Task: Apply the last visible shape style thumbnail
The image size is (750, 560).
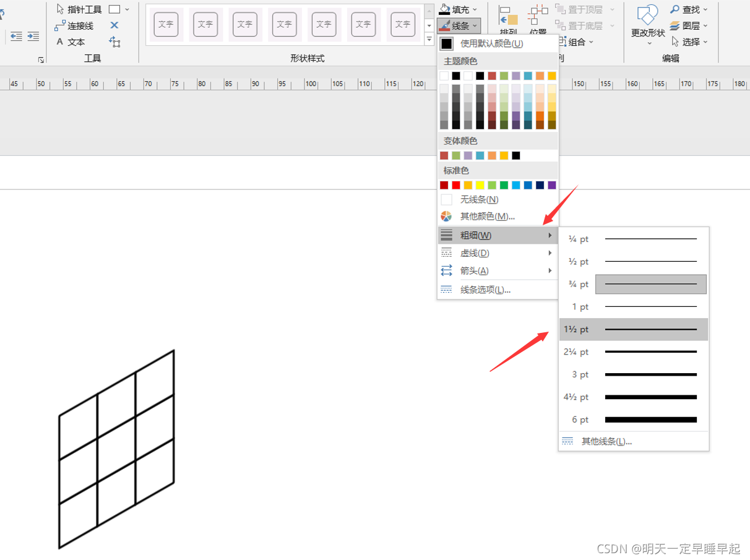Action: [403, 24]
